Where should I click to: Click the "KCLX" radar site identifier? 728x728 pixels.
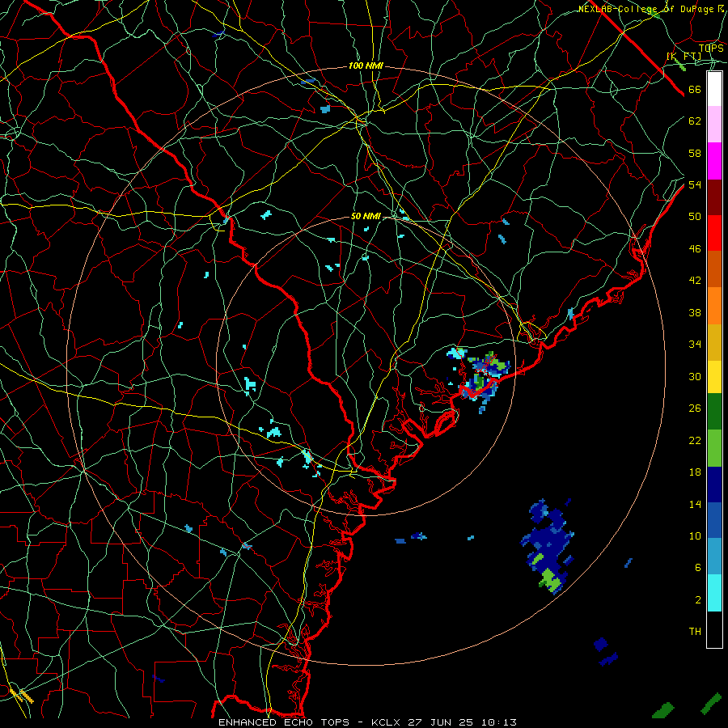(387, 722)
